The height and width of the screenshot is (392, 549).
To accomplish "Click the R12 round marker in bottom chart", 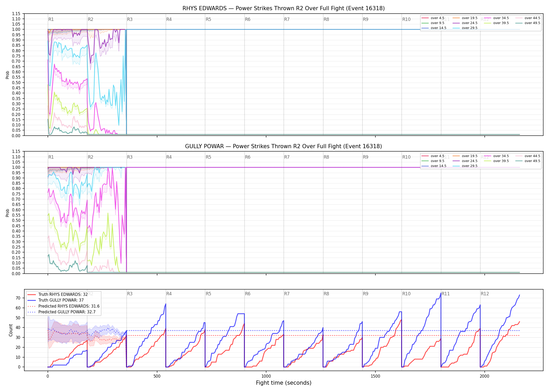I will coord(485,294).
